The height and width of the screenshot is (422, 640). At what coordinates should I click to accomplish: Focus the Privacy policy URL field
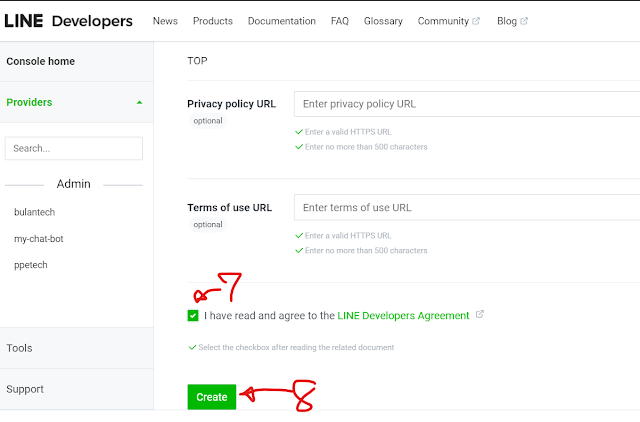click(467, 104)
